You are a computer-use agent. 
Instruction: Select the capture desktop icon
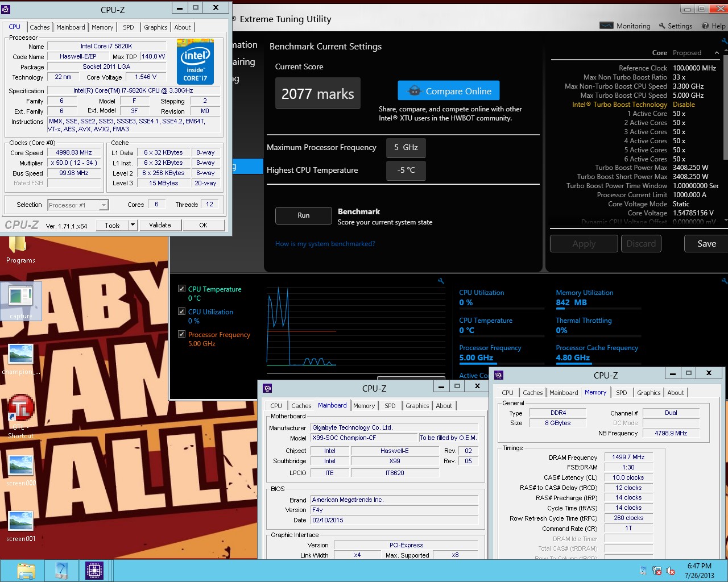click(20, 302)
